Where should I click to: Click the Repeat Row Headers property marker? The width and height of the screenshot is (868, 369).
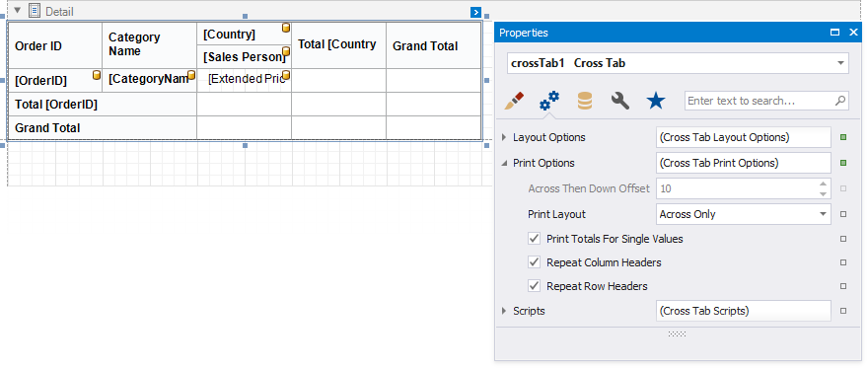[843, 286]
